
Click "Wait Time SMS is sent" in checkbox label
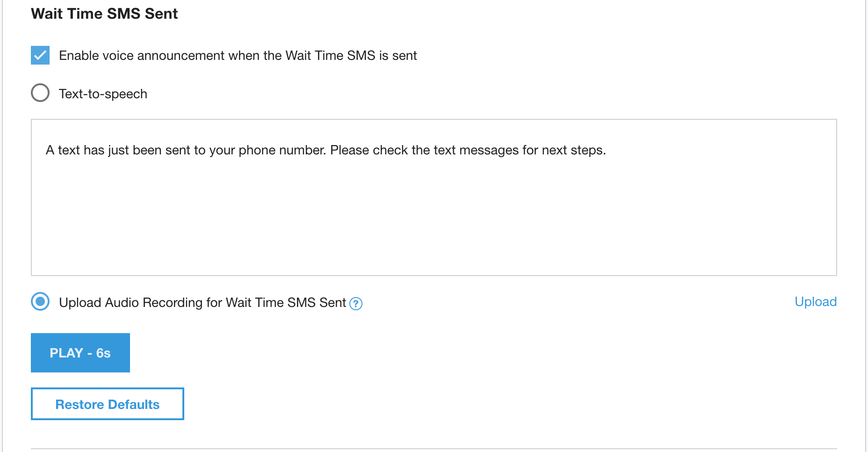[x=351, y=56]
